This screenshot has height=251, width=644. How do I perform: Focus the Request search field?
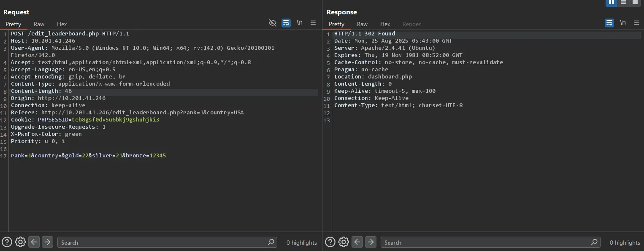click(x=167, y=242)
